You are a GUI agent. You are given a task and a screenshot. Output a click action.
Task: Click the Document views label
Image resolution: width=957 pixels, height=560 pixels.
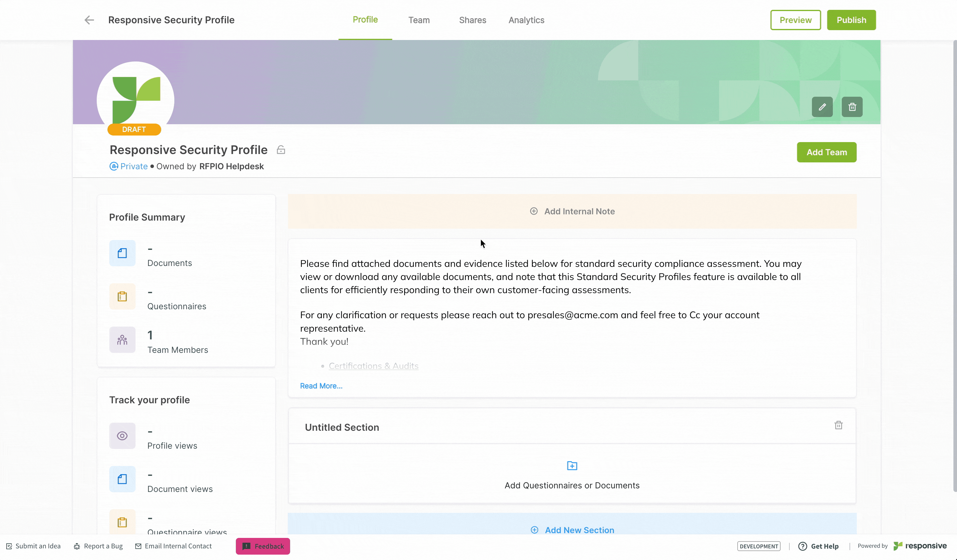pyautogui.click(x=180, y=489)
